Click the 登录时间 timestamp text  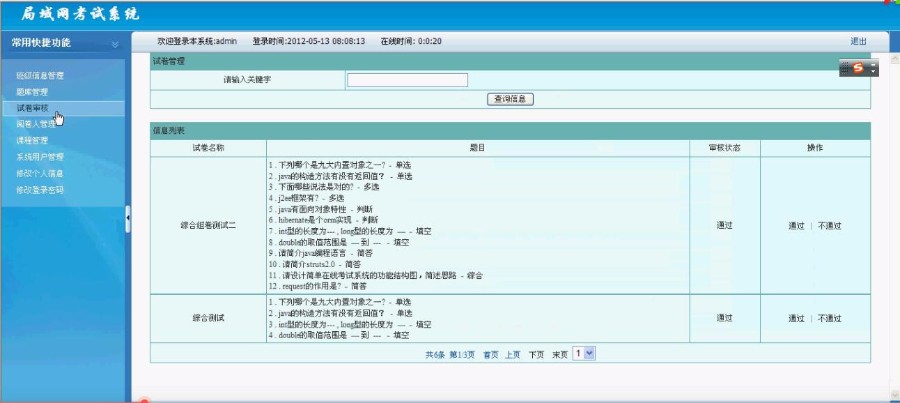point(309,41)
